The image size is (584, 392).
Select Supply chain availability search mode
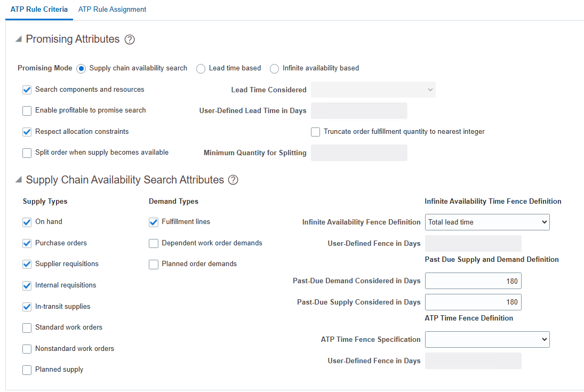click(x=82, y=69)
